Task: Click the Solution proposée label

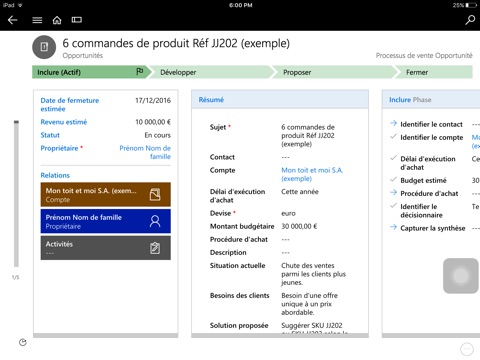Action: [x=239, y=325]
